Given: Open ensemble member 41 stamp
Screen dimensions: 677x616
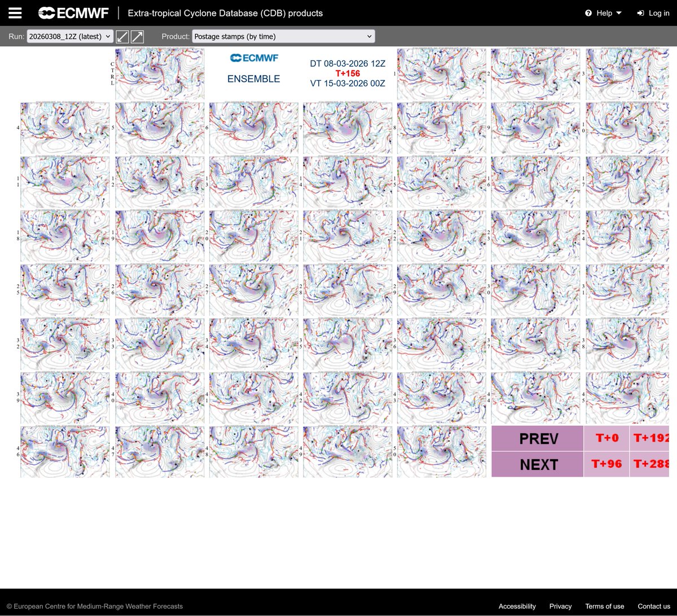Looking at the screenshot, I should 254,398.
